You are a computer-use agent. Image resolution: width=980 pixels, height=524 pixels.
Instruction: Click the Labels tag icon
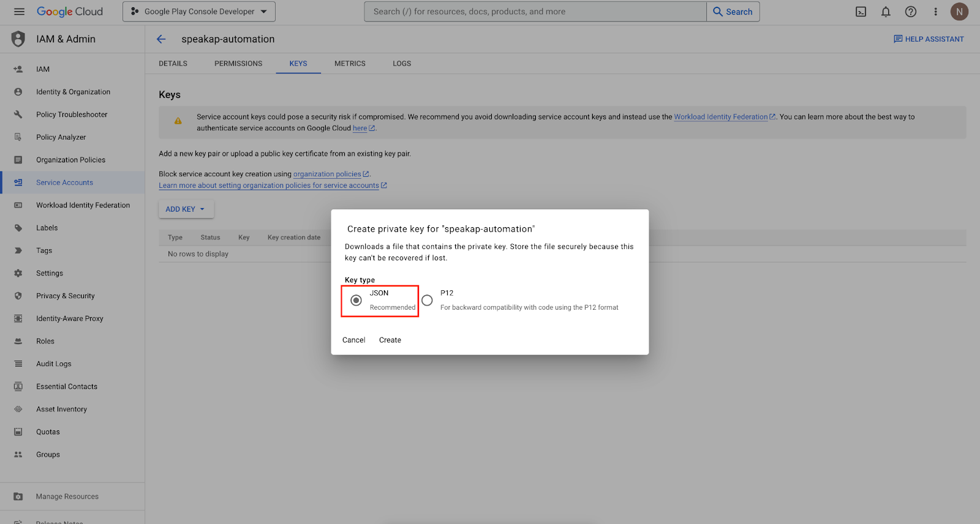coord(18,228)
